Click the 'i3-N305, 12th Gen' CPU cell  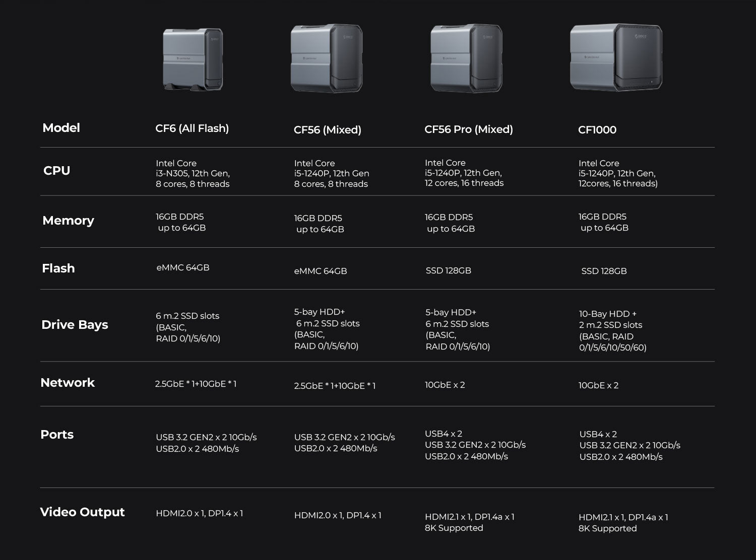(x=193, y=174)
